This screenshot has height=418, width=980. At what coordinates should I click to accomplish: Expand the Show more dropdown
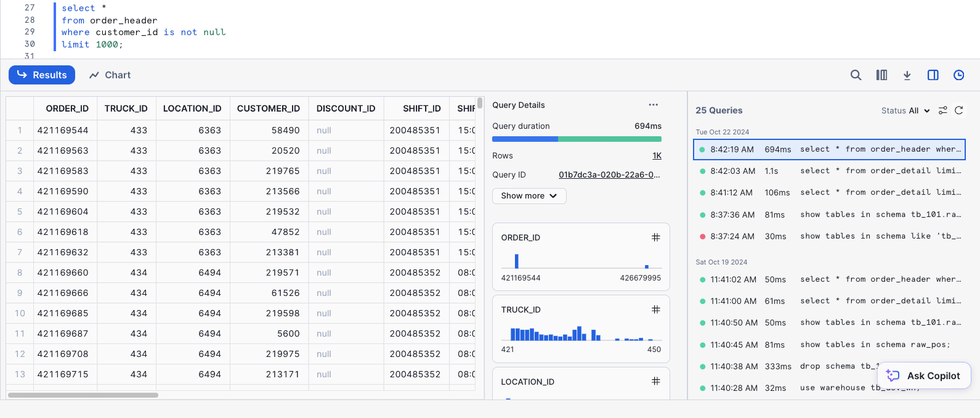528,196
